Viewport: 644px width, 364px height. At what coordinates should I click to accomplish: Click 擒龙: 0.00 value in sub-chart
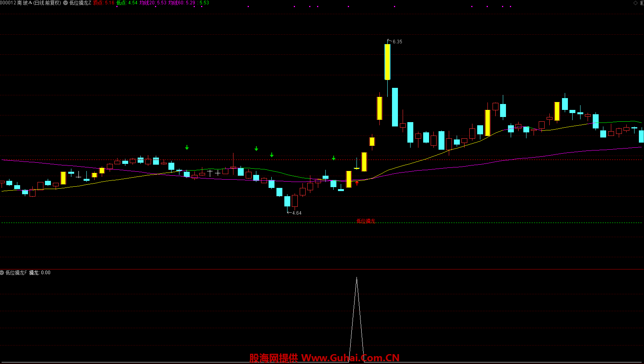pyautogui.click(x=40, y=273)
